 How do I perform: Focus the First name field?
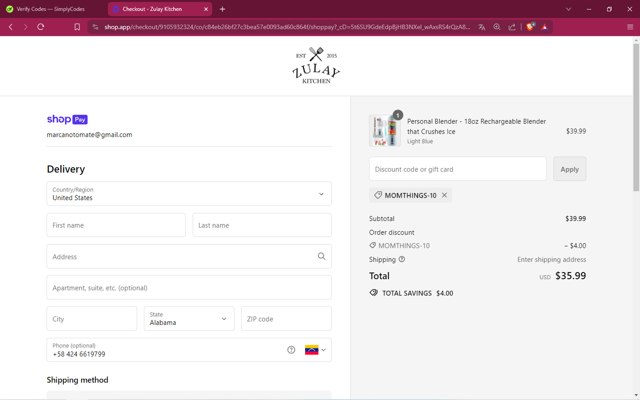coord(116,225)
